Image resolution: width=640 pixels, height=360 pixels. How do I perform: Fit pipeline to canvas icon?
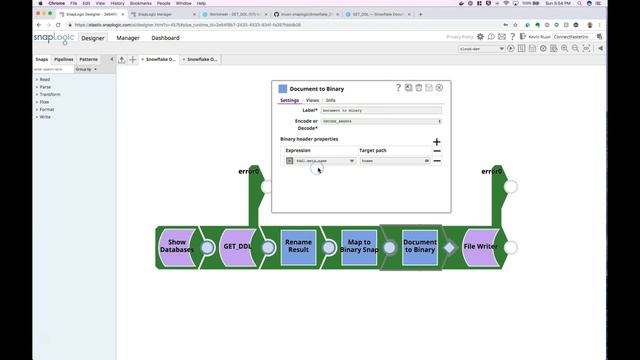click(x=586, y=49)
